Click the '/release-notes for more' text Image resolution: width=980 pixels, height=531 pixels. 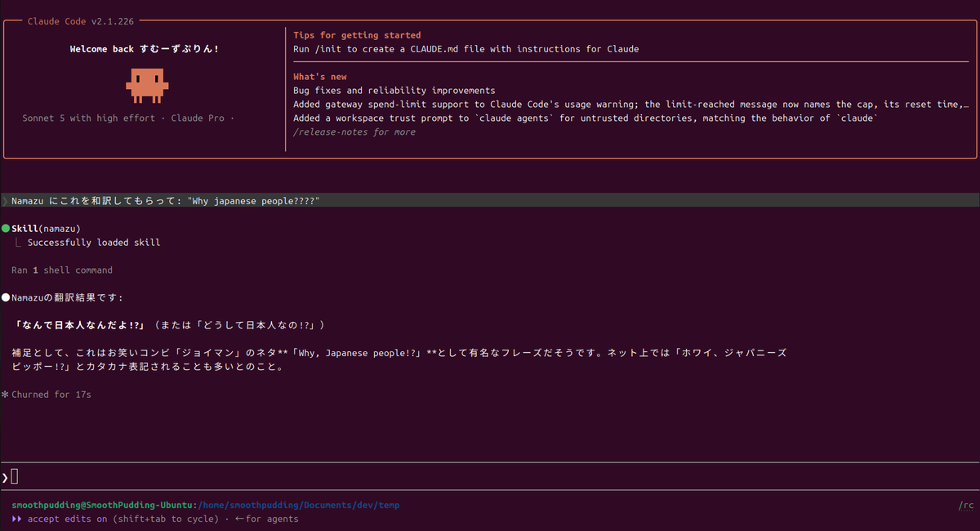pos(354,132)
